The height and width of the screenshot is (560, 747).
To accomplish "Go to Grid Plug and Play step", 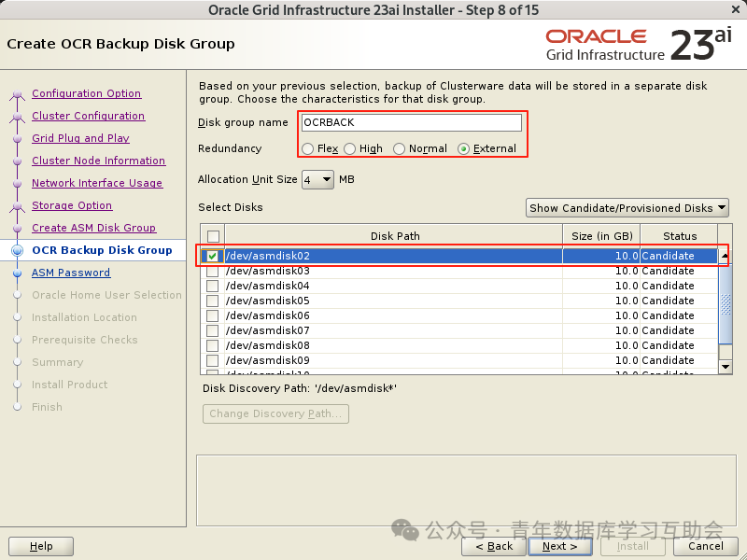I will 80,138.
